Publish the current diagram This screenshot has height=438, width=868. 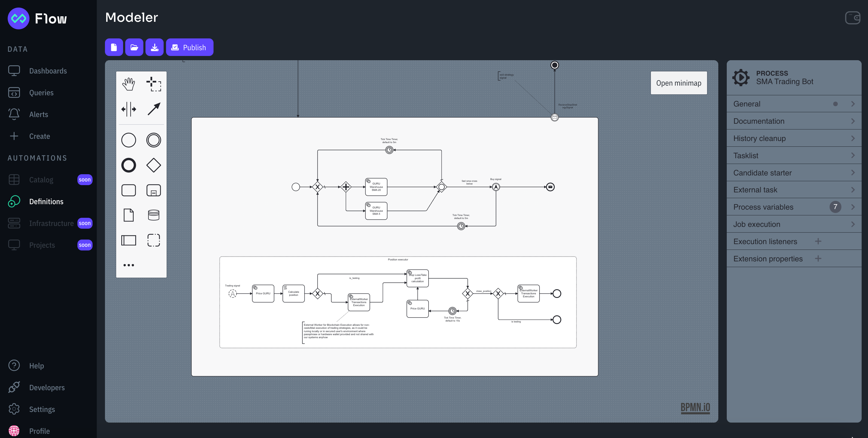tap(189, 47)
